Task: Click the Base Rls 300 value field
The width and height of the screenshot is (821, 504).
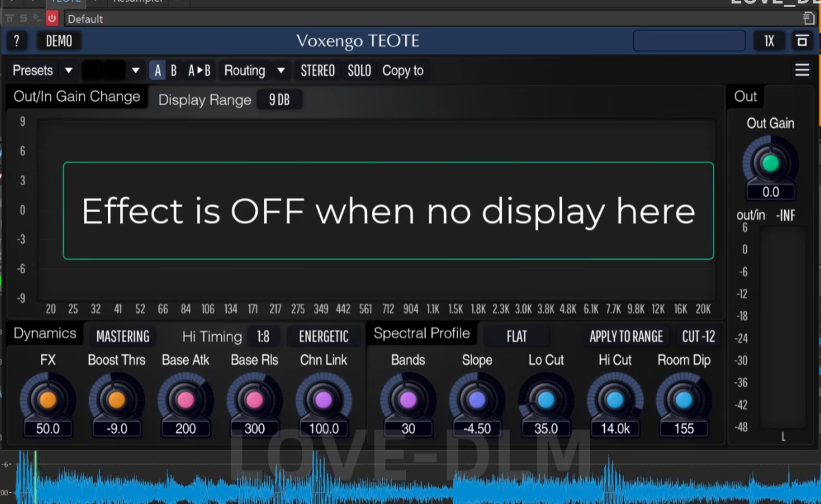Action: [255, 429]
